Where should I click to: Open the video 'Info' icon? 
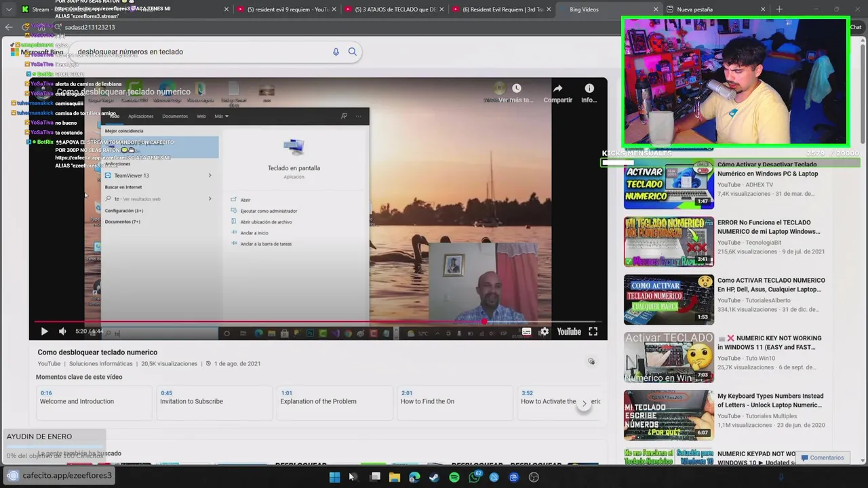pyautogui.click(x=589, y=89)
